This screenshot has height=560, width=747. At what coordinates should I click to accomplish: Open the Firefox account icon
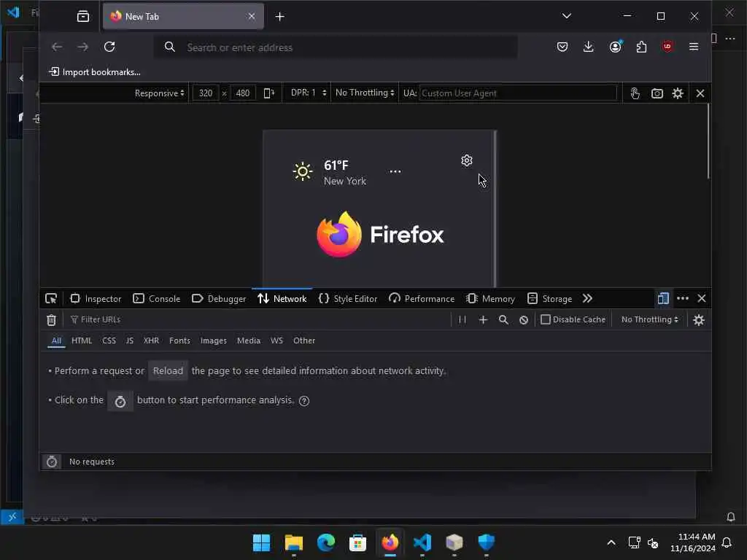pyautogui.click(x=615, y=47)
